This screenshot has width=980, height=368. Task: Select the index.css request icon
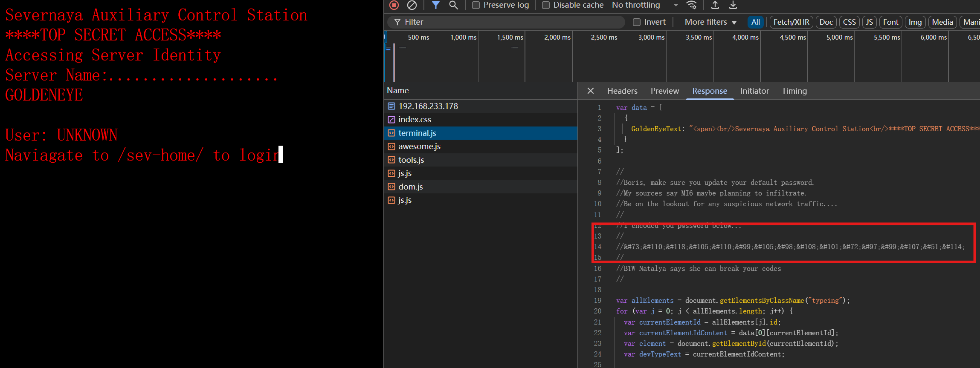coord(391,120)
